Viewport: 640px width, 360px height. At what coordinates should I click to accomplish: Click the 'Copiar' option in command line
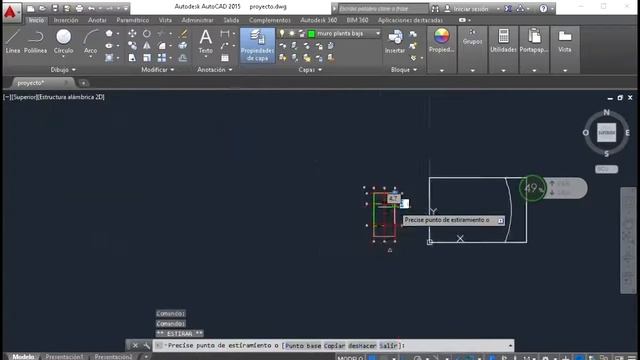tap(334, 346)
